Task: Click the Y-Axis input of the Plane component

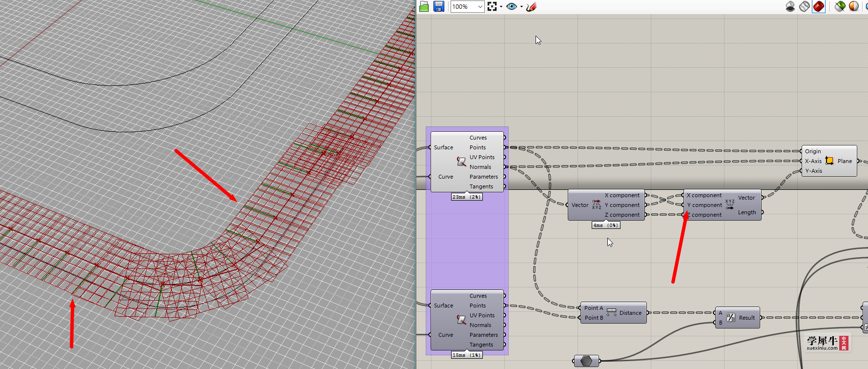Action: pos(813,171)
